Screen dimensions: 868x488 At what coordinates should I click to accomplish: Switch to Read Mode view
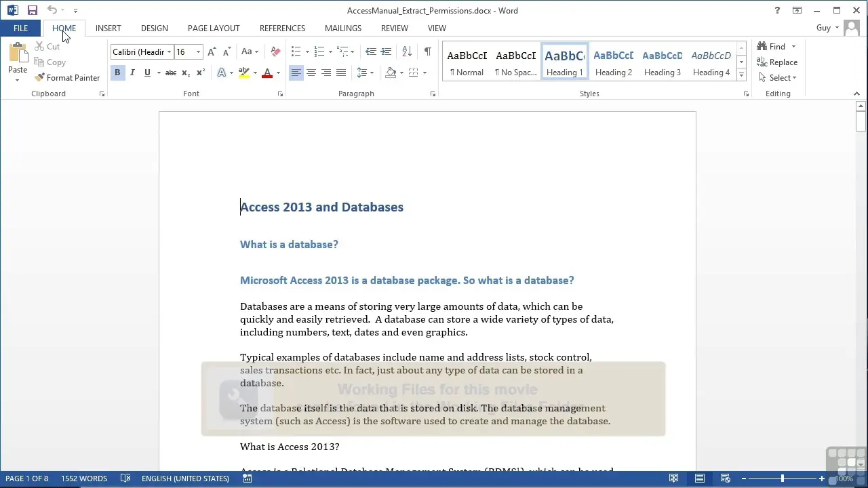pos(673,479)
